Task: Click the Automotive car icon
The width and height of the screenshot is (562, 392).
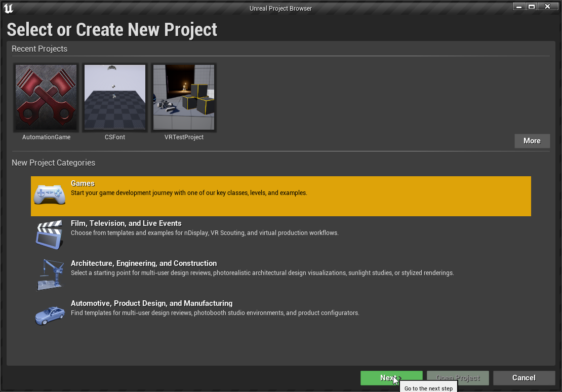Action: 50,315
